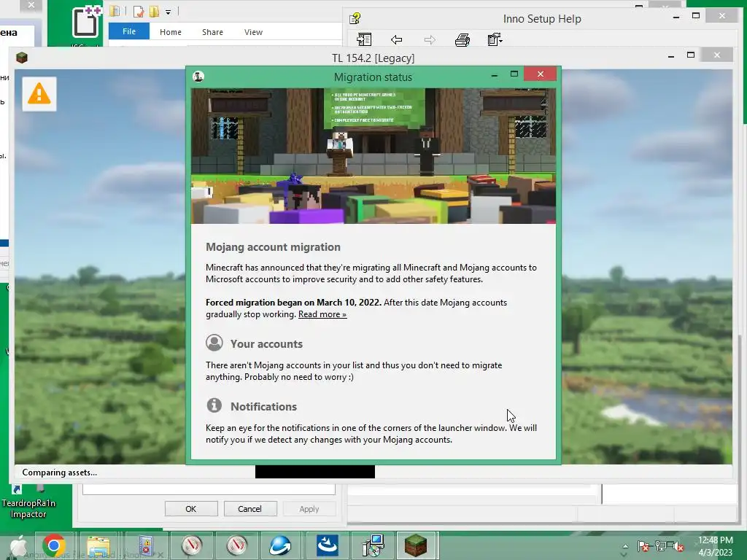Click Cancel in the background dialog
Screen dimensions: 747x560
coord(249,508)
